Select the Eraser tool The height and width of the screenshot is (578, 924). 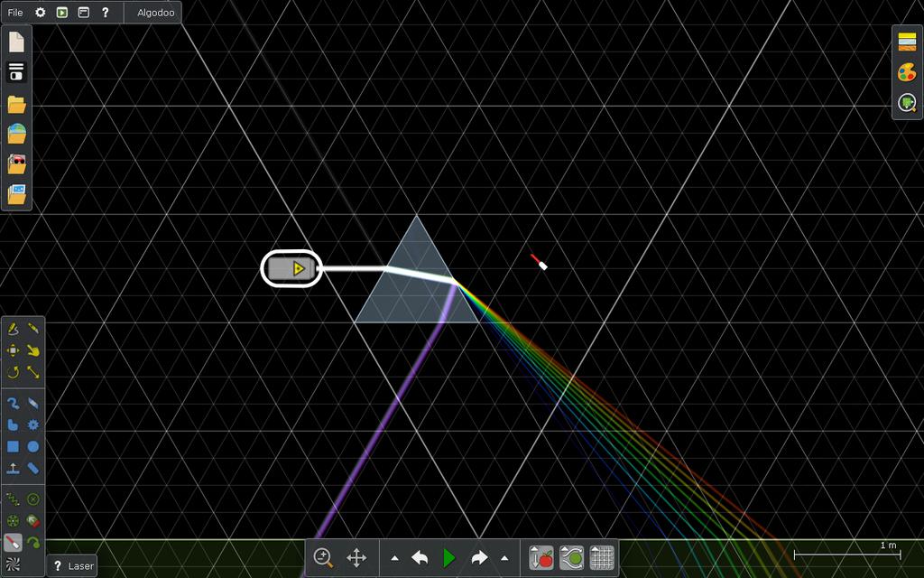33,404
